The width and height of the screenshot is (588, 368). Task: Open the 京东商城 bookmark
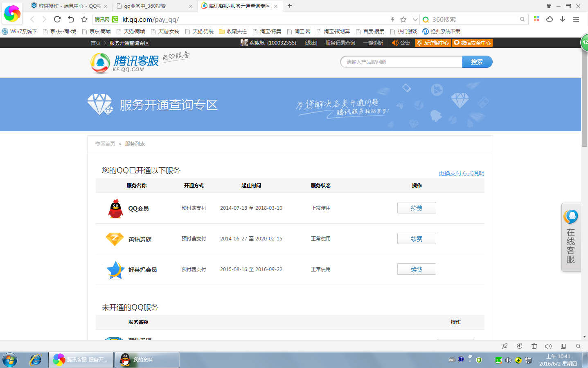tap(97, 31)
